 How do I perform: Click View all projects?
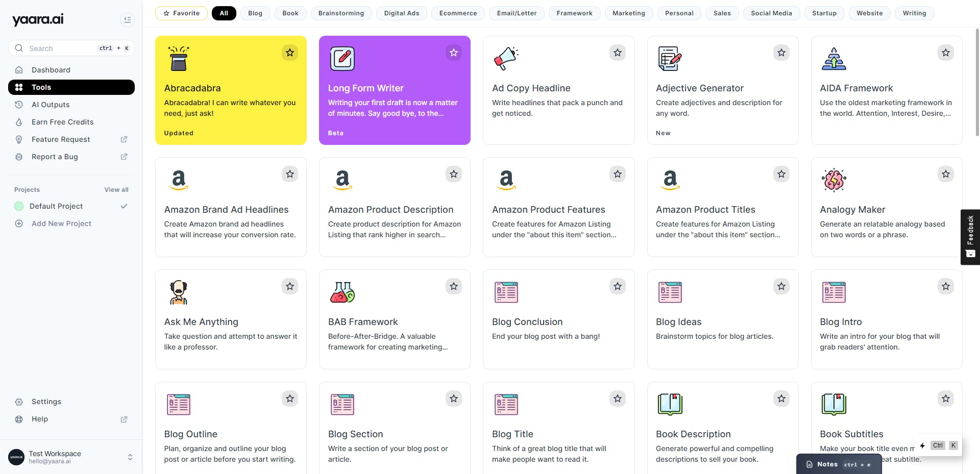[116, 190]
